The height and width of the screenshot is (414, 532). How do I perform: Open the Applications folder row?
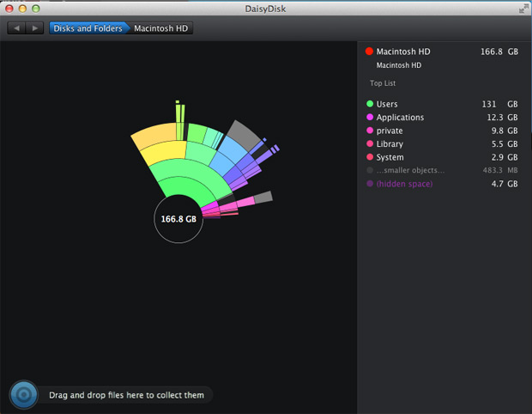pyautogui.click(x=442, y=117)
